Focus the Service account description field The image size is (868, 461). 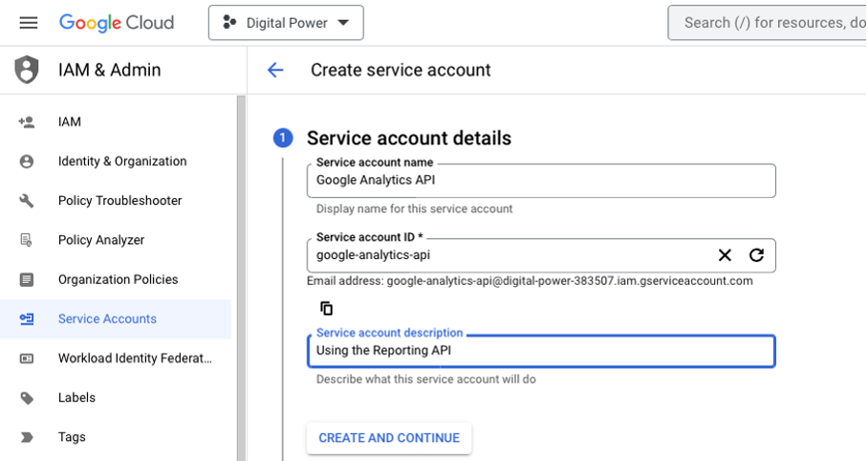click(540, 351)
